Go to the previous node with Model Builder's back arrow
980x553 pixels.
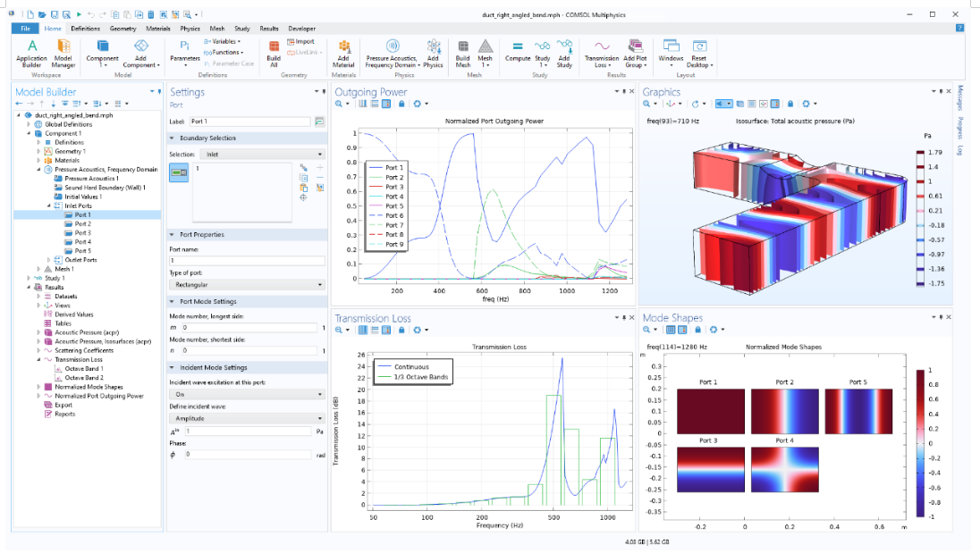[19, 104]
